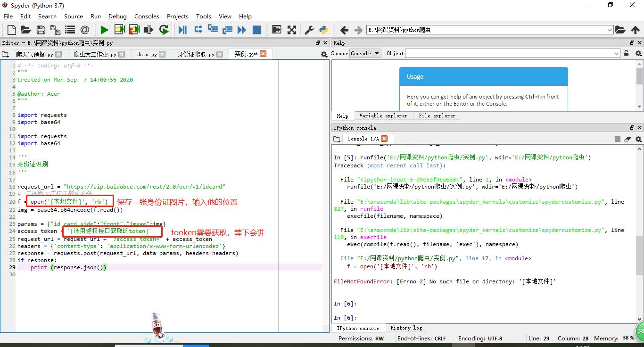The width and height of the screenshot is (644, 347).
Task: Run the current cell
Action: click(x=119, y=30)
